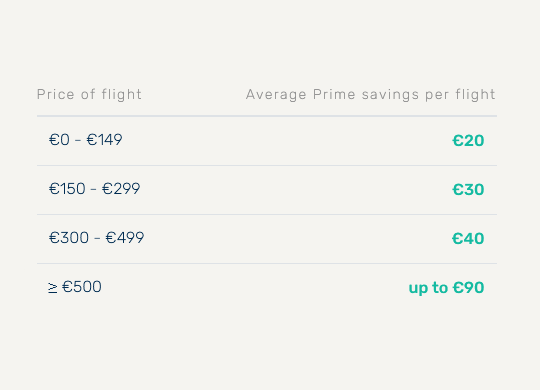
Task: Click the 'up to €90' savings value
Action: click(x=446, y=288)
